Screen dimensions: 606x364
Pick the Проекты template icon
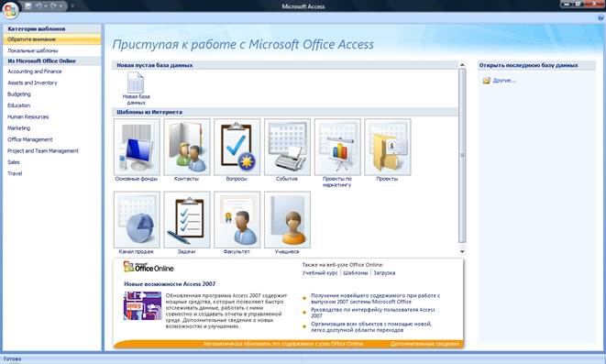388,148
